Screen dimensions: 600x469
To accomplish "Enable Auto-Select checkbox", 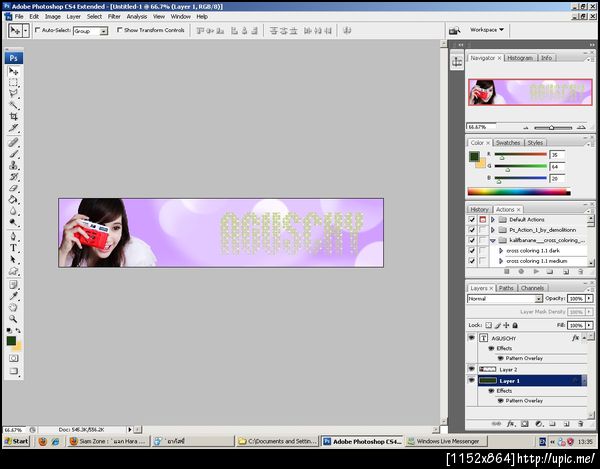I will click(x=38, y=30).
